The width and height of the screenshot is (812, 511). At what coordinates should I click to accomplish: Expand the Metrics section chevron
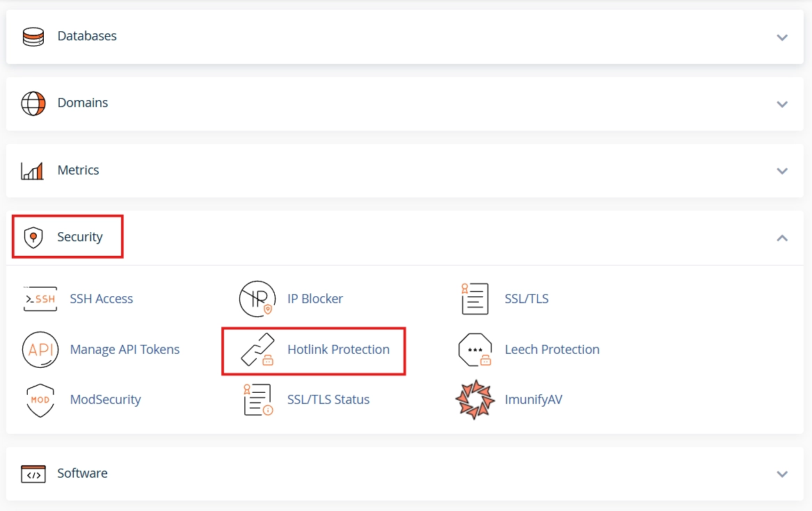coord(782,170)
